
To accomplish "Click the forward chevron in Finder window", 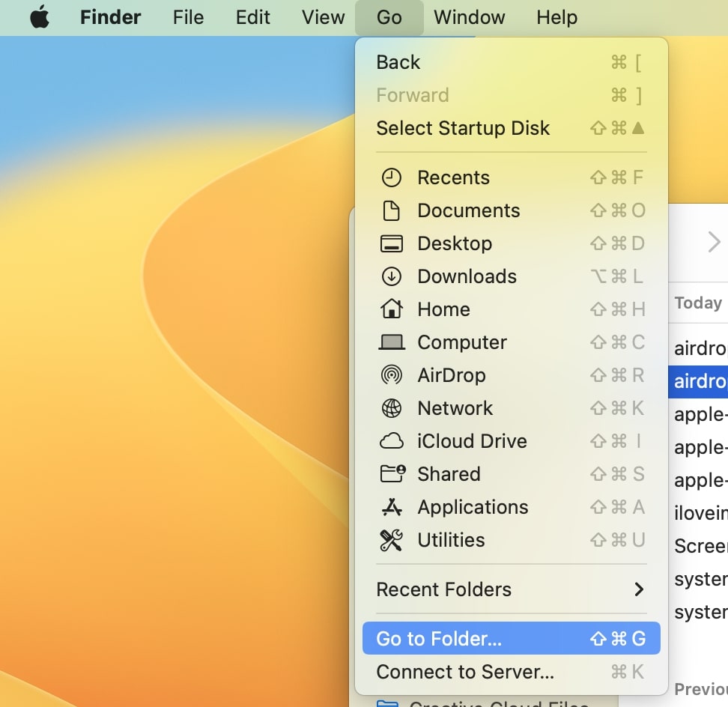I will 714,243.
